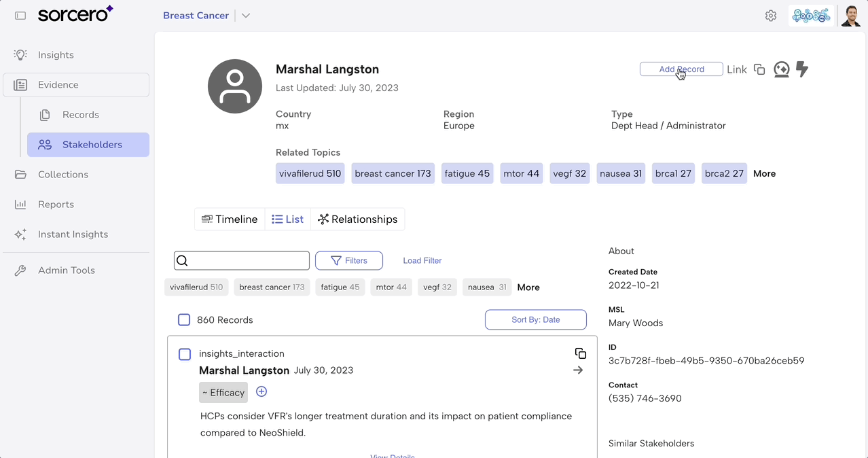868x458 pixels.
Task: Click the Load Filter link
Action: click(422, 260)
